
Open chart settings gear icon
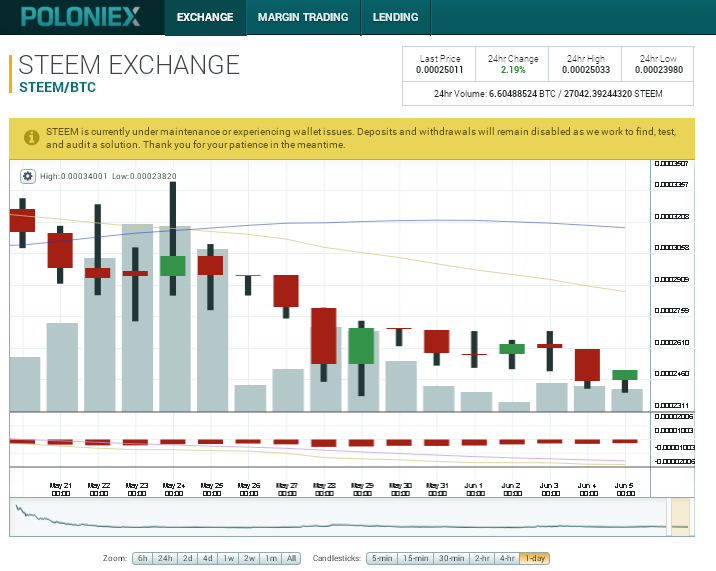point(28,176)
